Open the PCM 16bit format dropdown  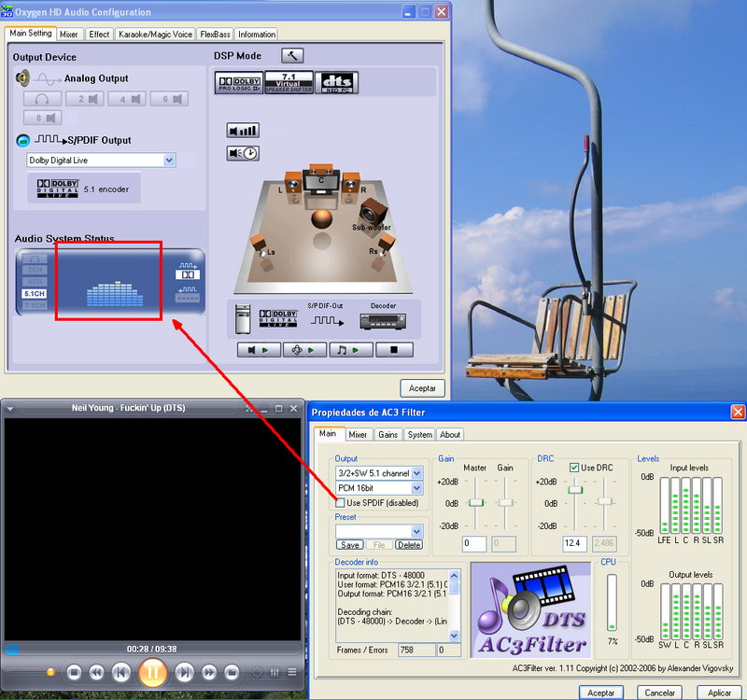416,488
